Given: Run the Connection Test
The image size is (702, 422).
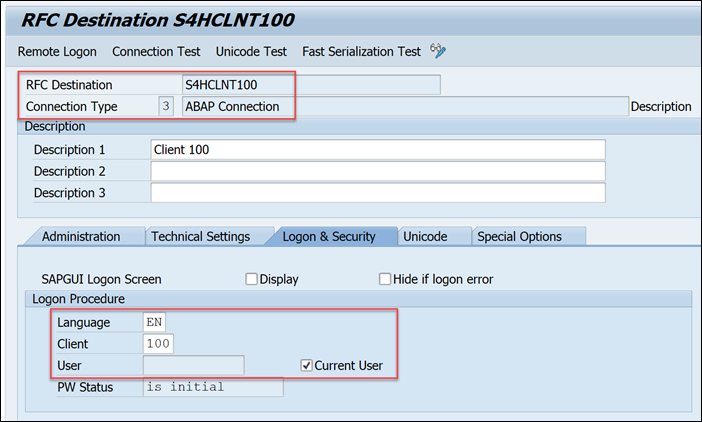Looking at the screenshot, I should tap(156, 52).
